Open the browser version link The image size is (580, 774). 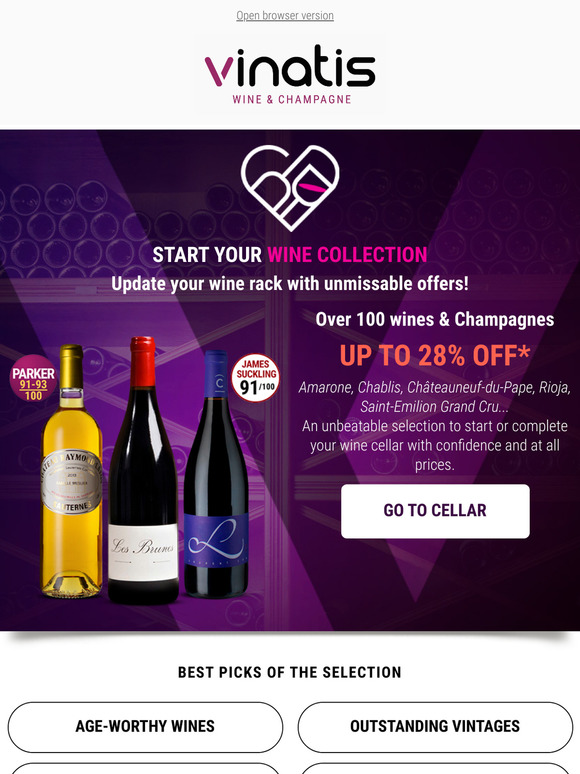285,15
